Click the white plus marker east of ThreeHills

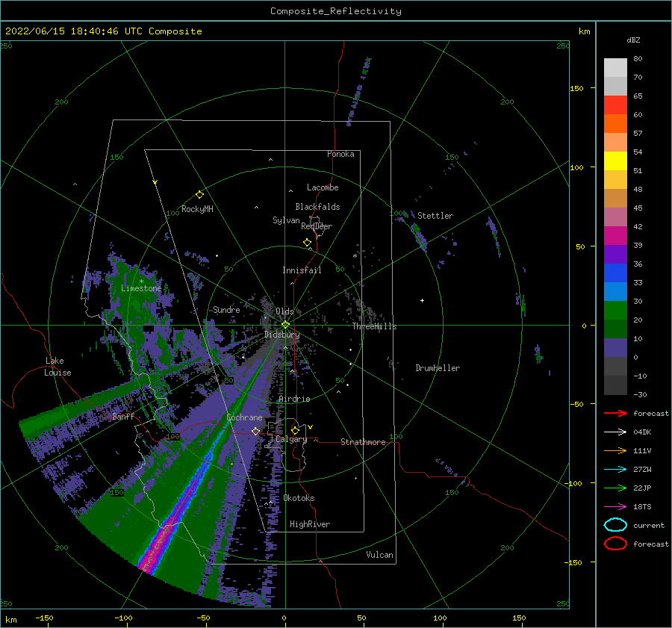tap(422, 300)
